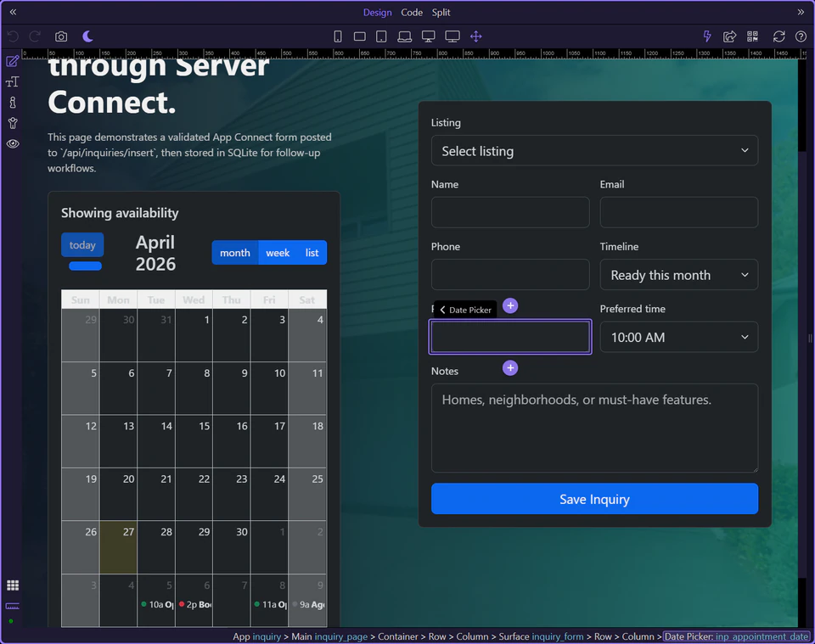
Task: Select the laptop preview size
Action: [x=405, y=36]
